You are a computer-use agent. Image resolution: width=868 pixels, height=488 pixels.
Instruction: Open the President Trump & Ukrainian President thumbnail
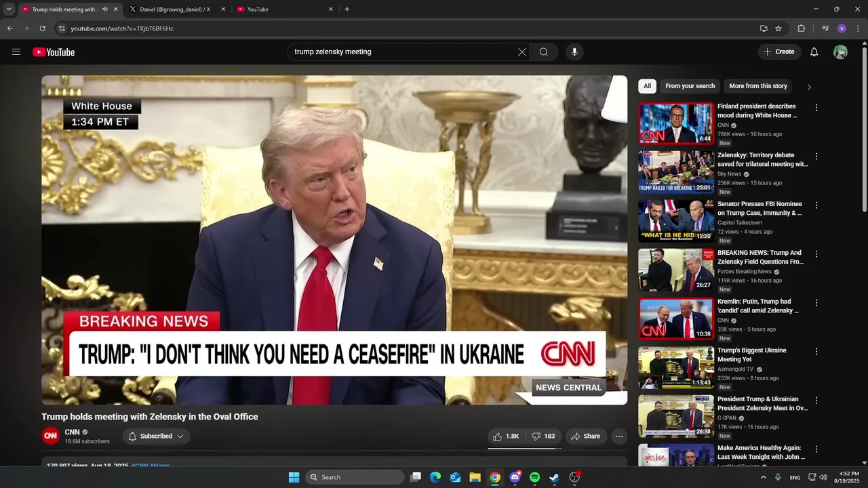click(676, 416)
